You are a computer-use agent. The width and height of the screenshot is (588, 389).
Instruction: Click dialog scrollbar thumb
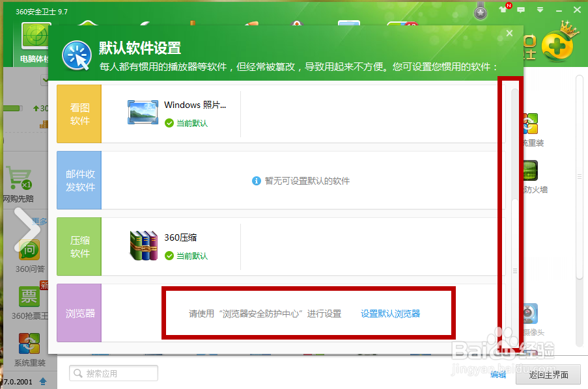point(515,270)
